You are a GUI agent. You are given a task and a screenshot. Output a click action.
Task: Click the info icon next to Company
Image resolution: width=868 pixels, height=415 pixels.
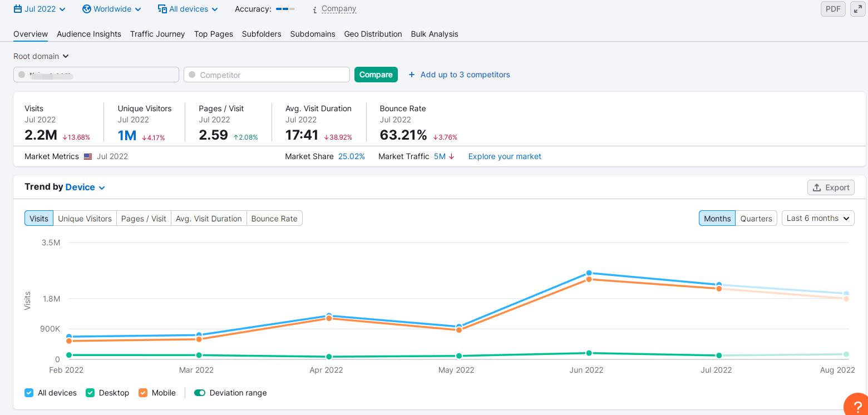coord(314,9)
